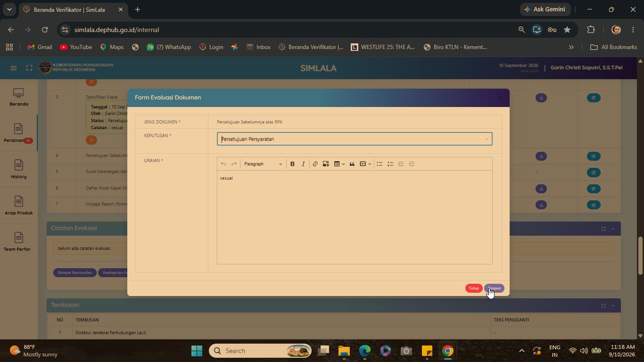This screenshot has width=644, height=362.
Task: Insert a block quote
Action: (352, 164)
